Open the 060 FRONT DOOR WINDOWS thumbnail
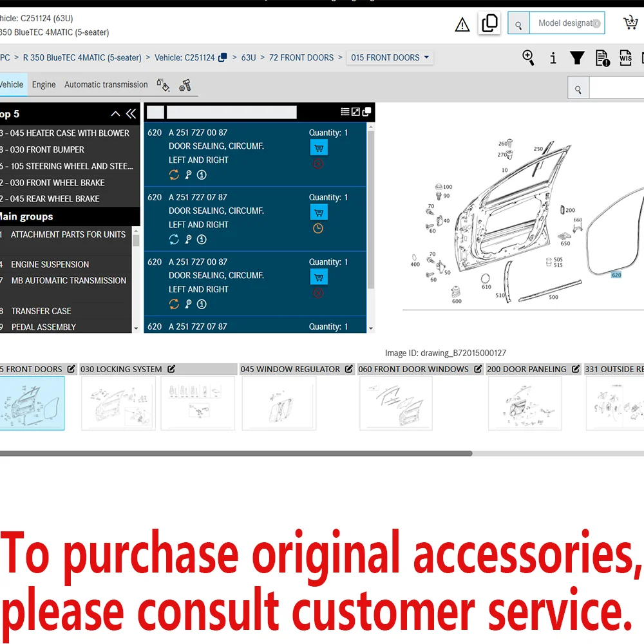644x644 pixels. click(x=395, y=403)
